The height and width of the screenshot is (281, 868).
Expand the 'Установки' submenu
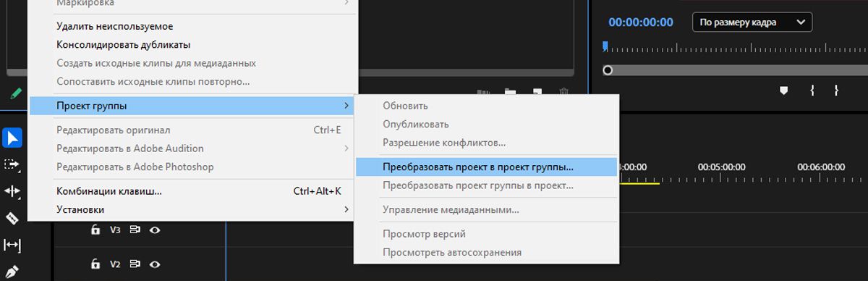[x=191, y=209]
